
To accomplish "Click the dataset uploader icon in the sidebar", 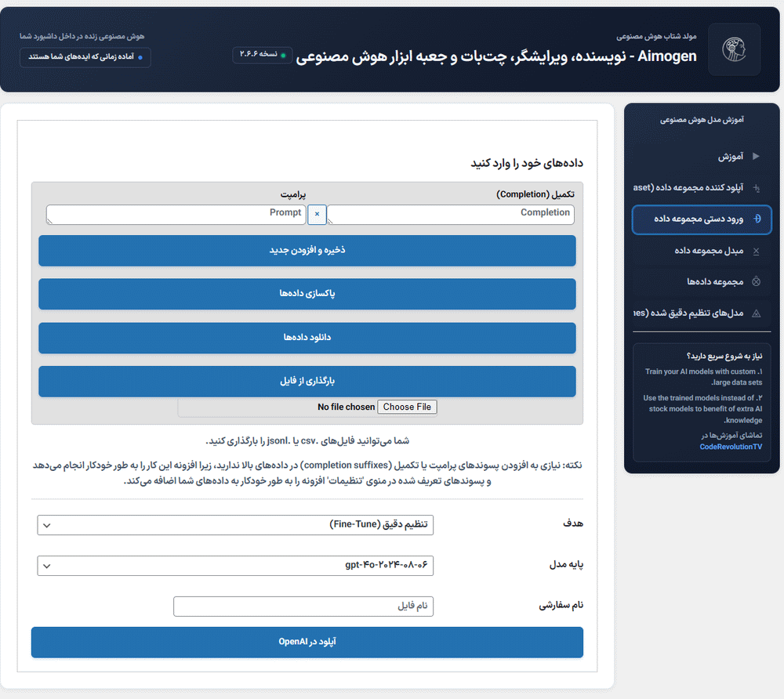I will (756, 188).
